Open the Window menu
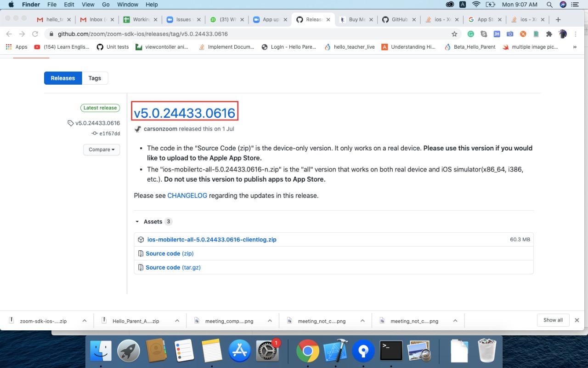Image resolution: width=588 pixels, height=368 pixels. coord(128,5)
